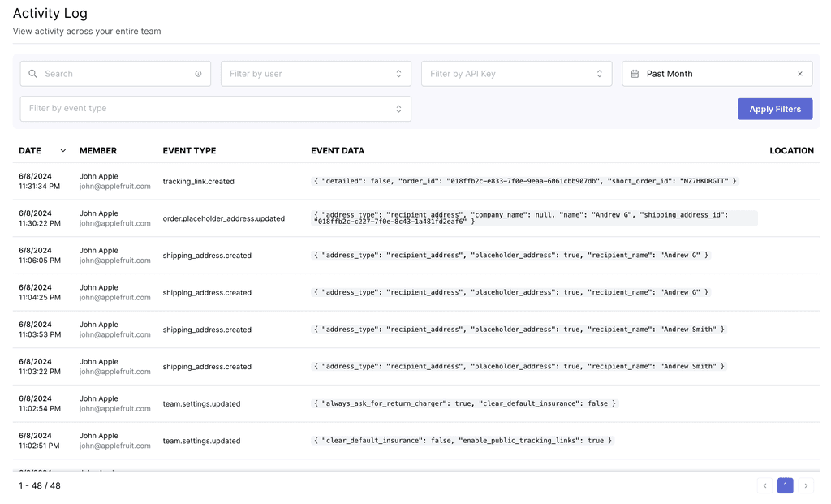
Task: Click the Apply Filters button
Action: click(x=775, y=109)
